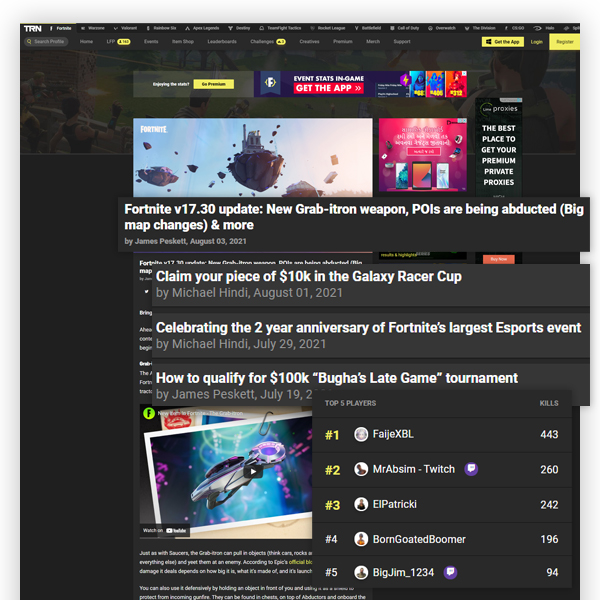Open BornGoatedBoomer player profile
The image size is (600, 600).
click(419, 539)
